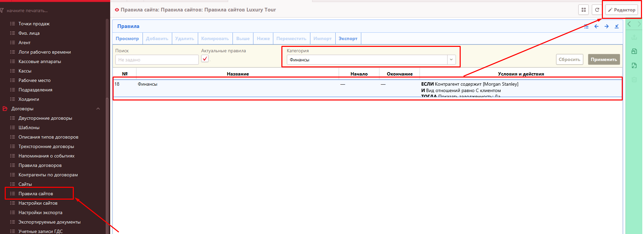
Task: Click the collapse-corner arrow icon in Правила header
Action: pos(617,26)
